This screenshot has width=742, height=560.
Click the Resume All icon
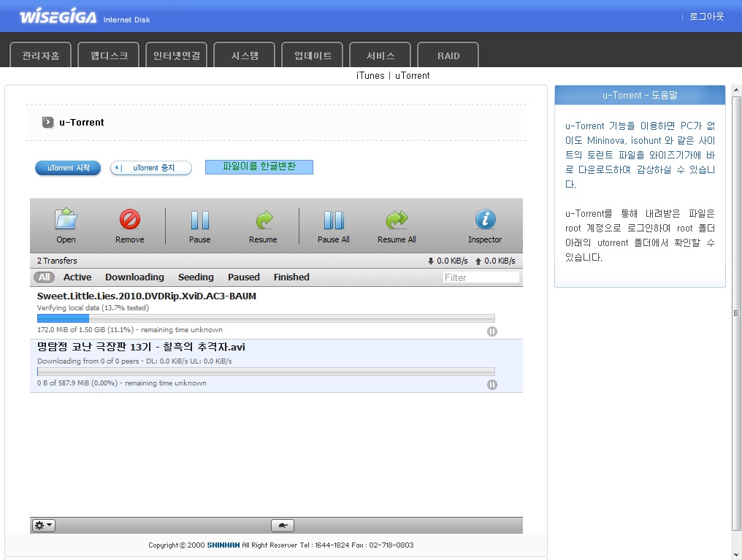[397, 220]
